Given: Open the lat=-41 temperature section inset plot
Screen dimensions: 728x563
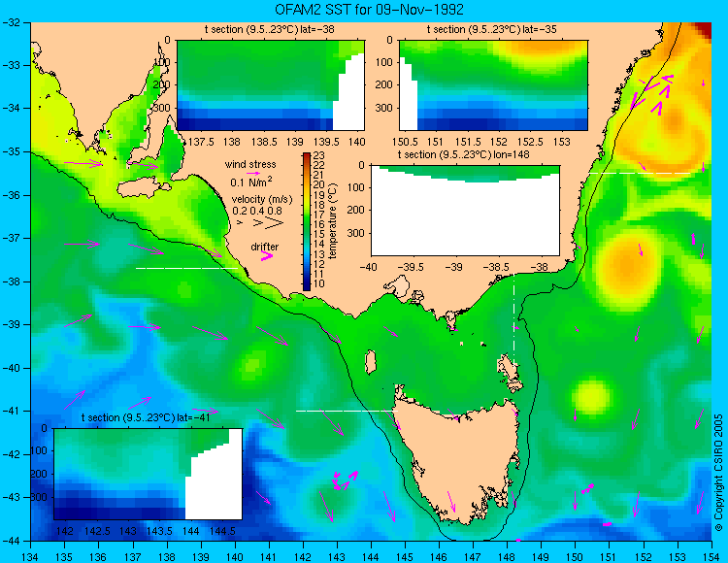Looking at the screenshot, I should [x=149, y=474].
